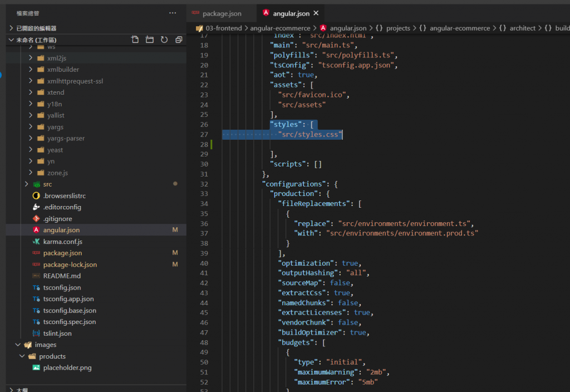Viewport: 570px width, 392px height.
Task: Click the "budgets" key on line 48
Action: point(296,342)
